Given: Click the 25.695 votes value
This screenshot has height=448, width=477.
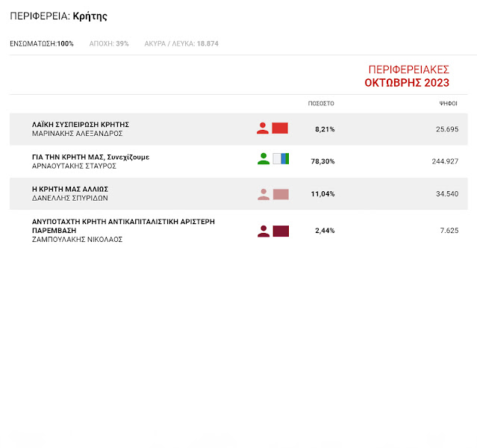Looking at the screenshot, I should pos(447,129).
